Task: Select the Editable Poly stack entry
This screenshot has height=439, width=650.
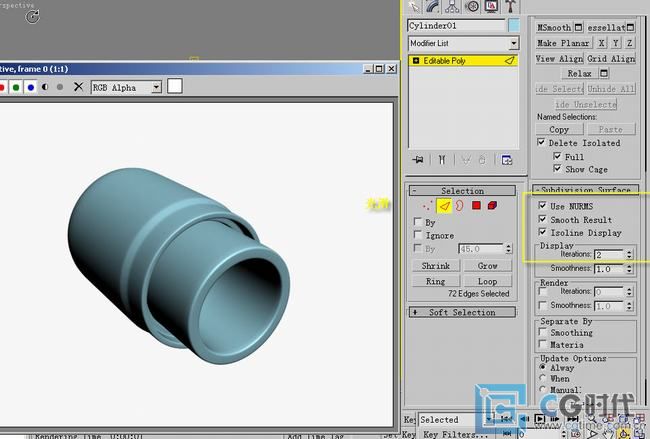Action: (x=463, y=61)
